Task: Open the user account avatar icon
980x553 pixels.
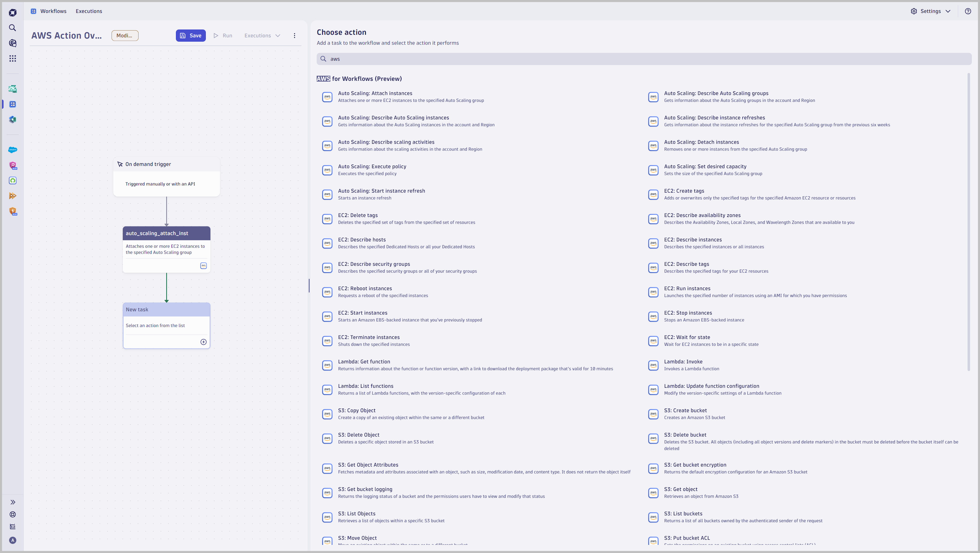Action: [x=13, y=540]
